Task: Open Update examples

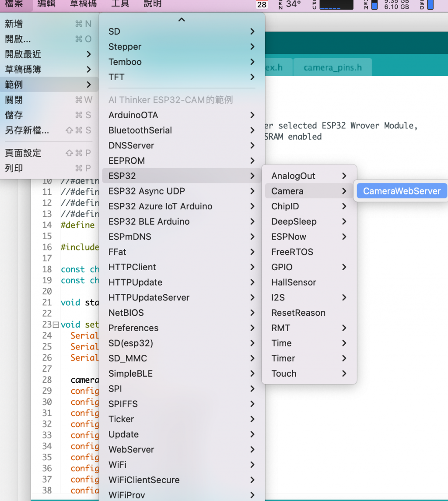Action: (182, 434)
